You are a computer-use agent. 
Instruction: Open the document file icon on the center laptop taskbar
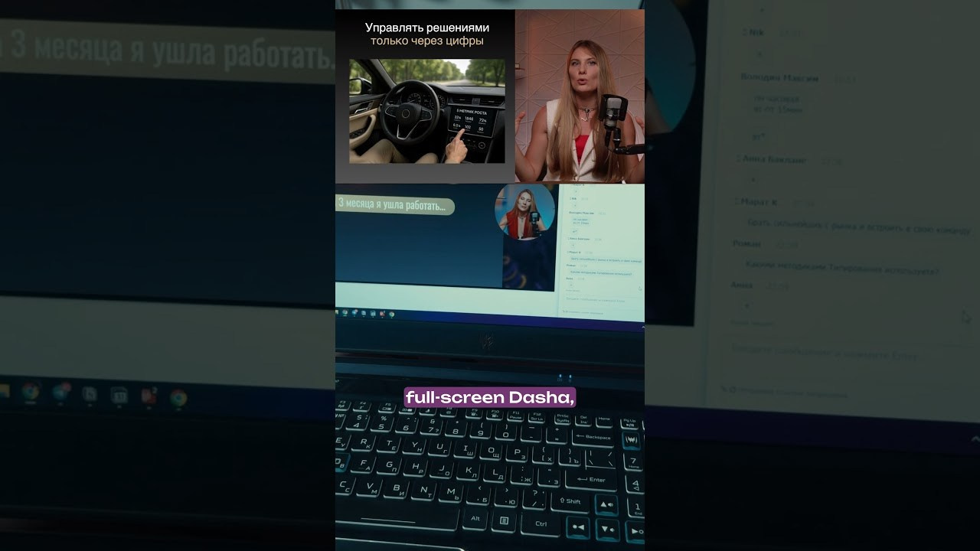pos(364,313)
